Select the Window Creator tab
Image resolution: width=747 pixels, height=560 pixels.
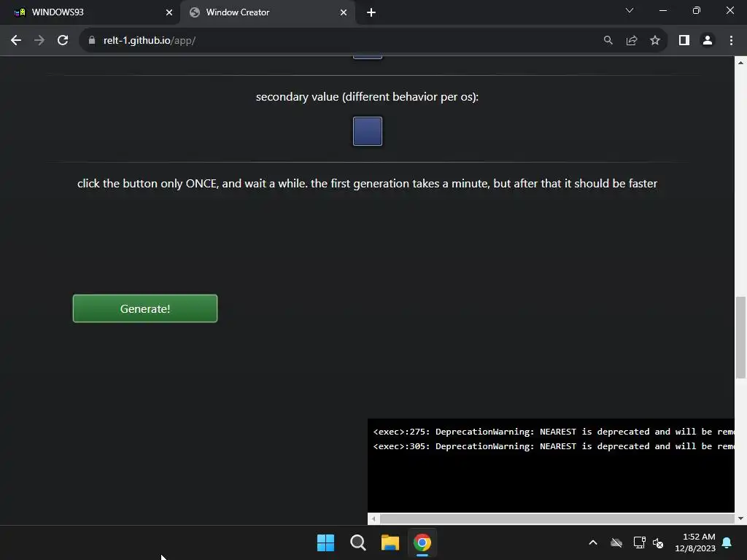click(x=267, y=12)
